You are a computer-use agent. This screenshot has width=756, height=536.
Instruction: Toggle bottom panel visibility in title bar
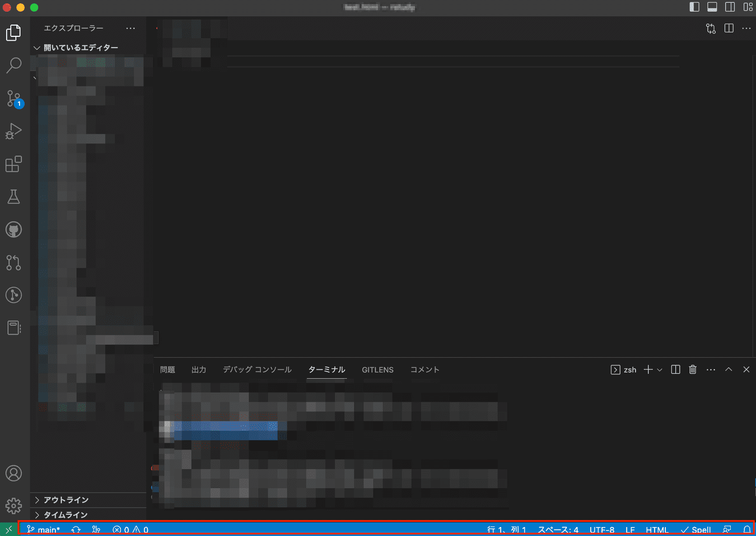(712, 7)
